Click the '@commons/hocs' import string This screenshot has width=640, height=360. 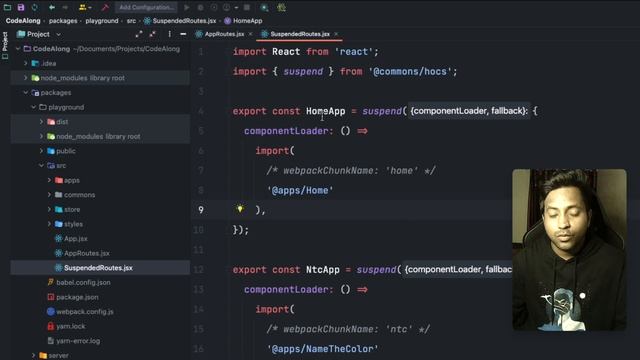point(410,72)
